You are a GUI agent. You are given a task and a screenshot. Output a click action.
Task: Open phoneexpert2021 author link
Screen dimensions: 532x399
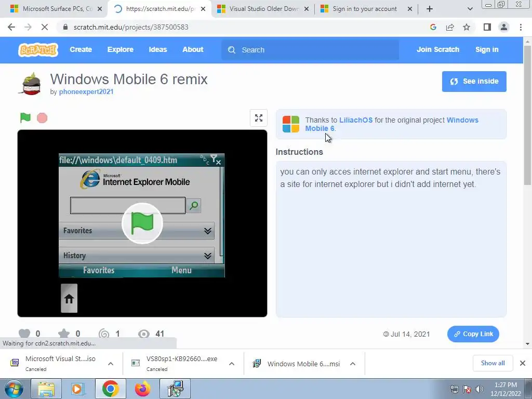pyautogui.click(x=86, y=91)
